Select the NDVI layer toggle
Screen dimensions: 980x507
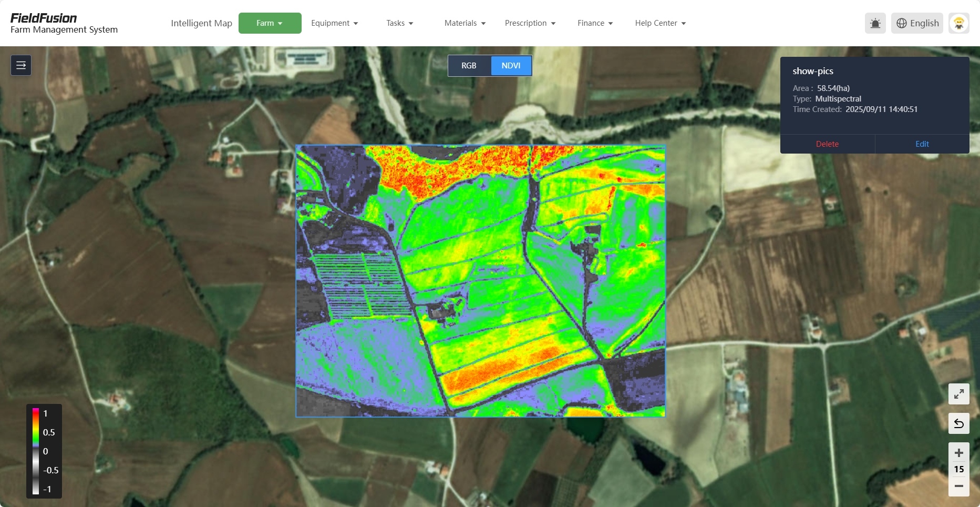[511, 66]
